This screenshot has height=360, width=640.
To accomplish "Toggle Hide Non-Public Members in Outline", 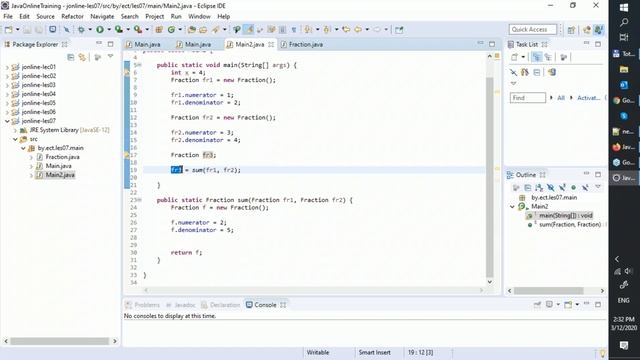I will 573,187.
